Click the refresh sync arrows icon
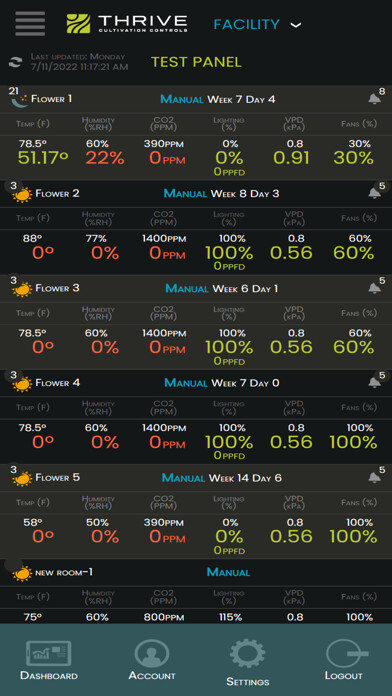The width and height of the screenshot is (392, 696). point(15,62)
